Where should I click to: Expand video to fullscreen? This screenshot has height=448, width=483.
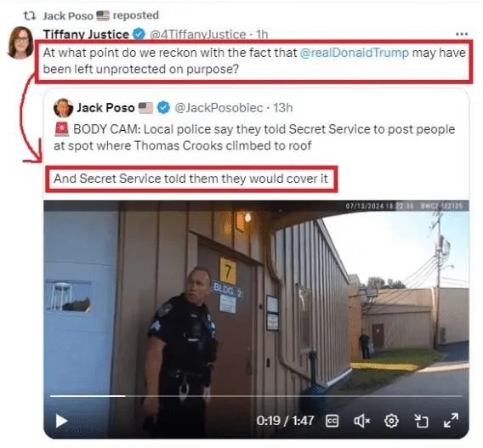pos(451,421)
